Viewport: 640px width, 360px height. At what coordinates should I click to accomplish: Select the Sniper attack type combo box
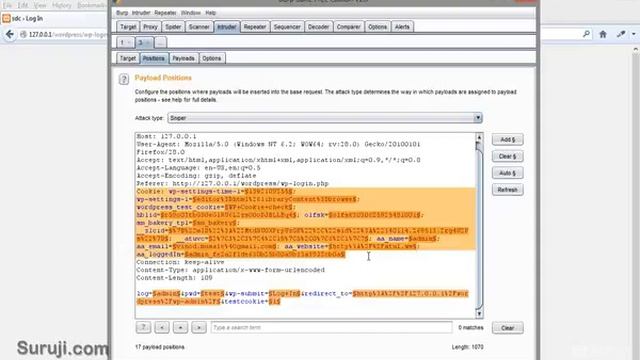coord(325,118)
